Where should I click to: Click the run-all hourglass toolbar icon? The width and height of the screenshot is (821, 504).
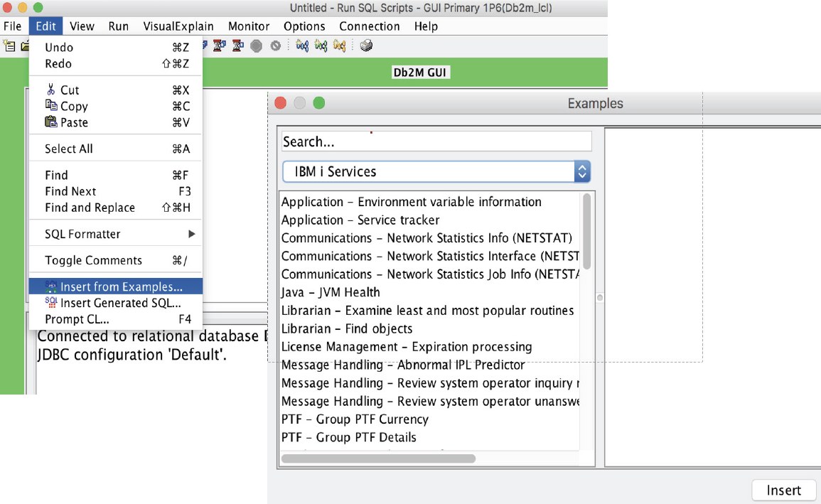pyautogui.click(x=220, y=46)
